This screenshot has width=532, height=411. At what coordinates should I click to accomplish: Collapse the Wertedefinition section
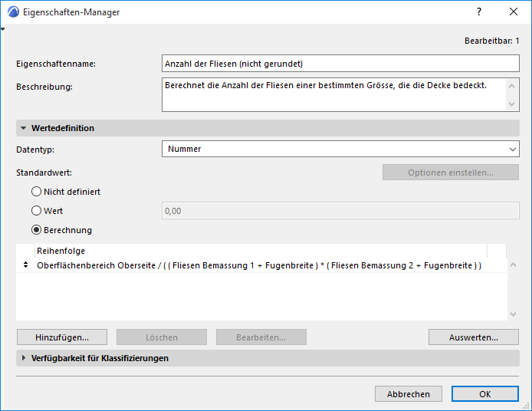24,128
